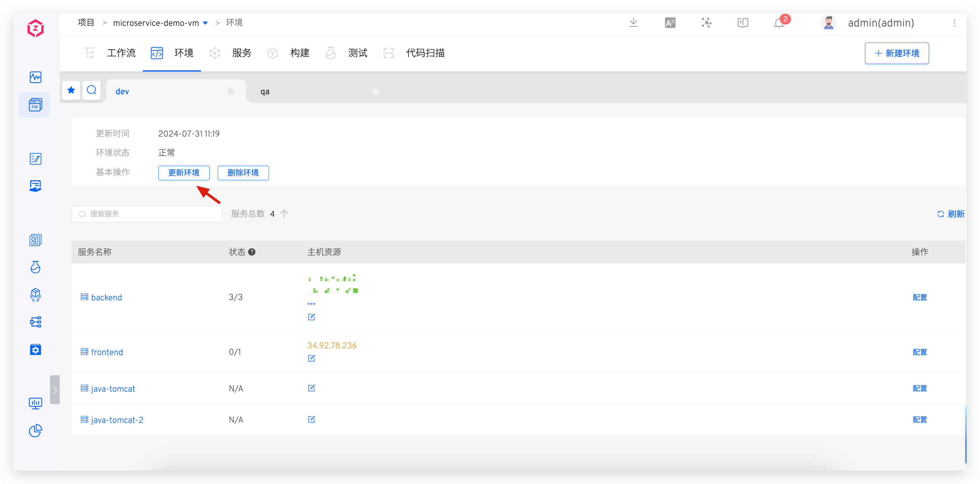Edit host resources for java-tomcat-2
This screenshot has height=484, width=980.
(311, 419)
